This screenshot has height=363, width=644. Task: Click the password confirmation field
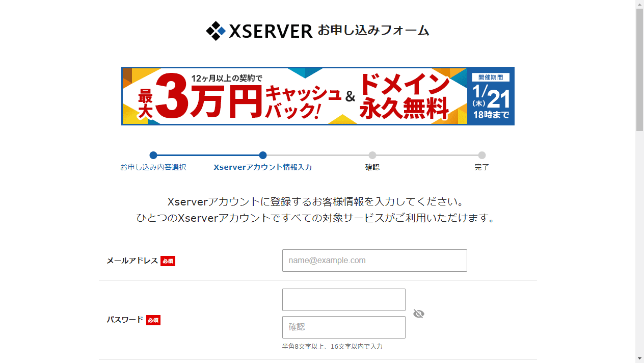344,327
